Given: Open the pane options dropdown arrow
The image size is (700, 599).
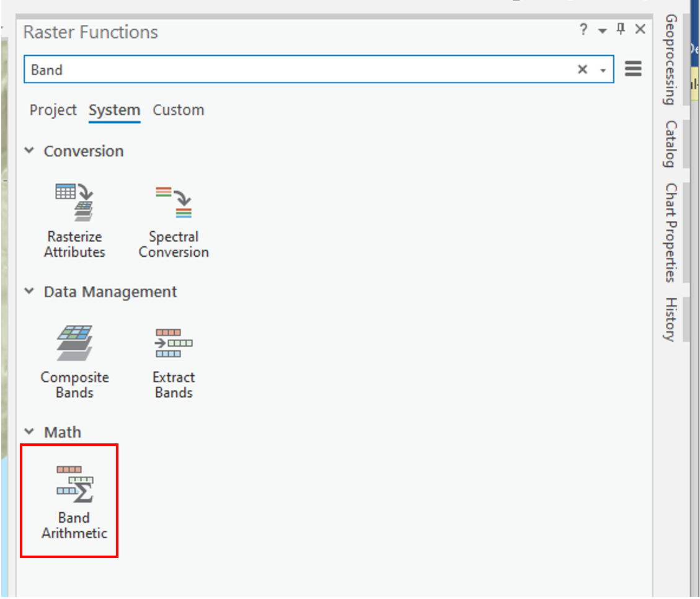Looking at the screenshot, I should (x=602, y=31).
